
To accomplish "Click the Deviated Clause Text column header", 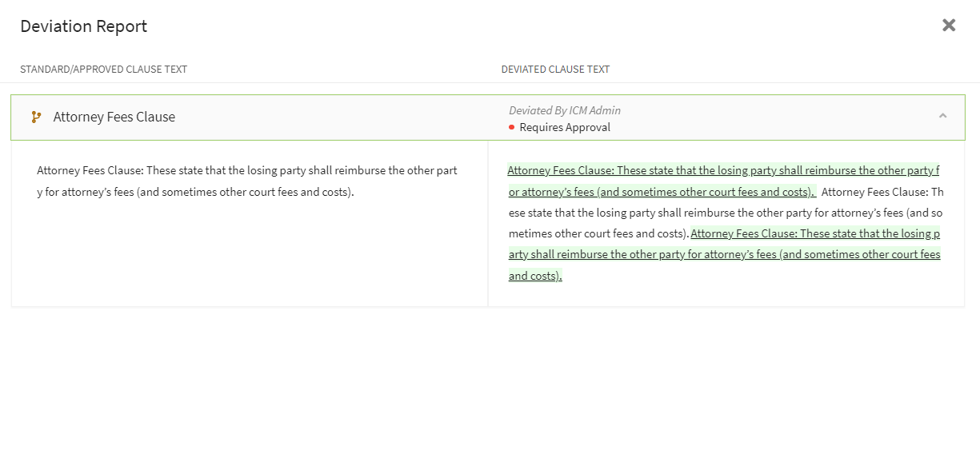I will tap(555, 70).
